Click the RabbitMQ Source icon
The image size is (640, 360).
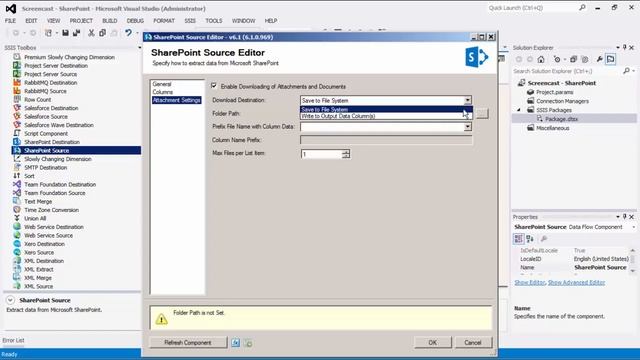tap(17, 91)
